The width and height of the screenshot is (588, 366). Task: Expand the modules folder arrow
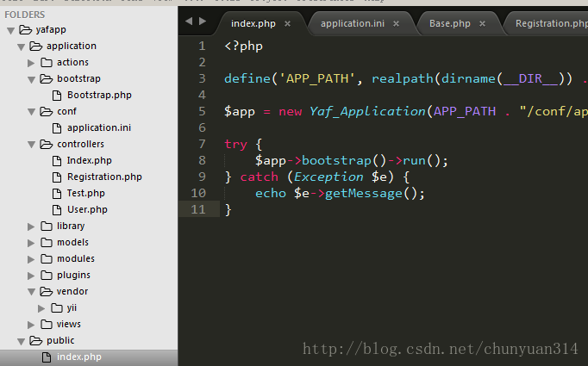(31, 259)
